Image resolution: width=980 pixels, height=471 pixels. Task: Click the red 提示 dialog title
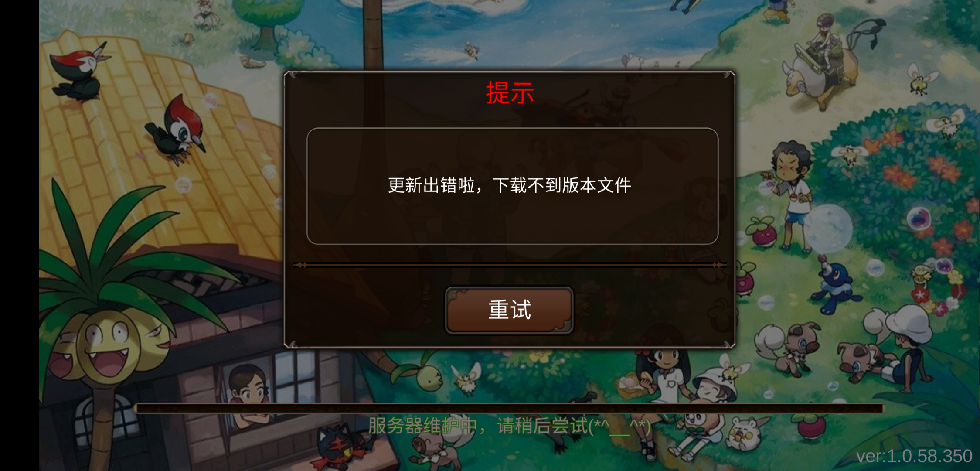510,93
